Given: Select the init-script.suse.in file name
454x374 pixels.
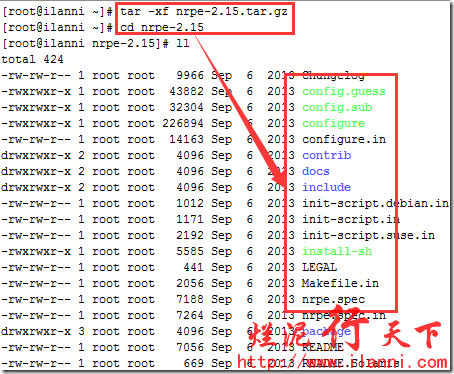Looking at the screenshot, I should [368, 235].
